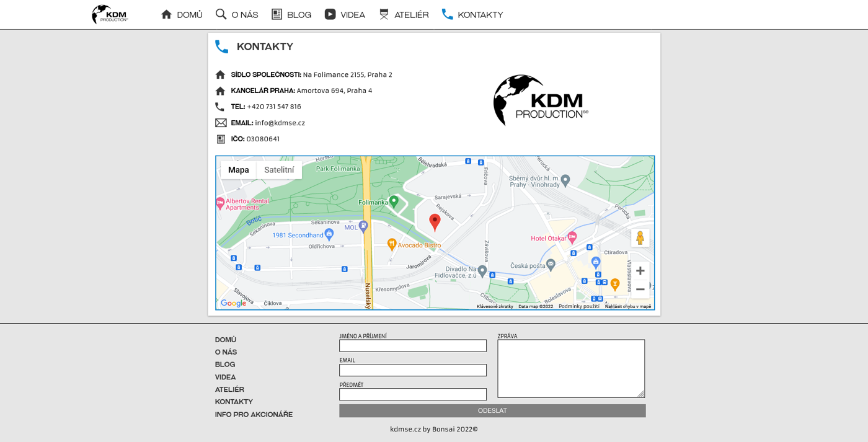Viewport: 868px width, 442px height.
Task: Zoom out on the map
Action: tap(640, 290)
